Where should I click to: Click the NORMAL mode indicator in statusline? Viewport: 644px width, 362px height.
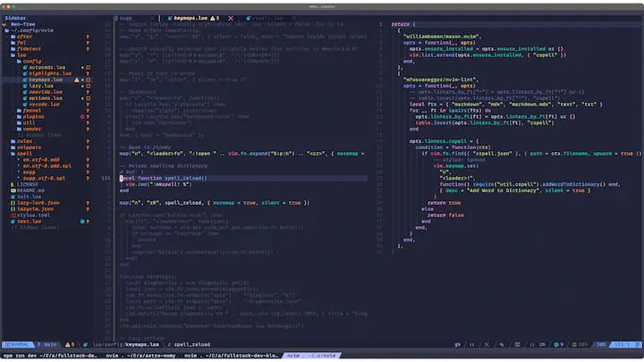coord(18,344)
